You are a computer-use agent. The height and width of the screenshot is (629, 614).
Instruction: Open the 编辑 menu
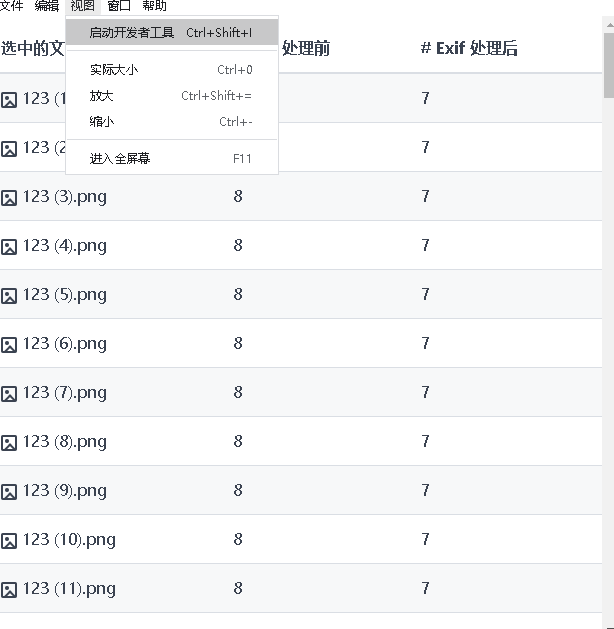[x=47, y=6]
